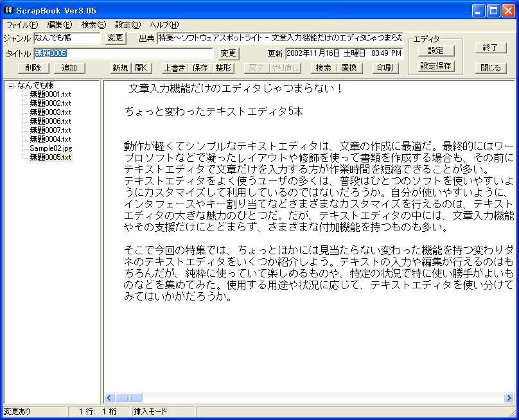Minimize the ScrapBook window
Image resolution: width=519 pixels, height=420 pixels.
[x=478, y=11]
